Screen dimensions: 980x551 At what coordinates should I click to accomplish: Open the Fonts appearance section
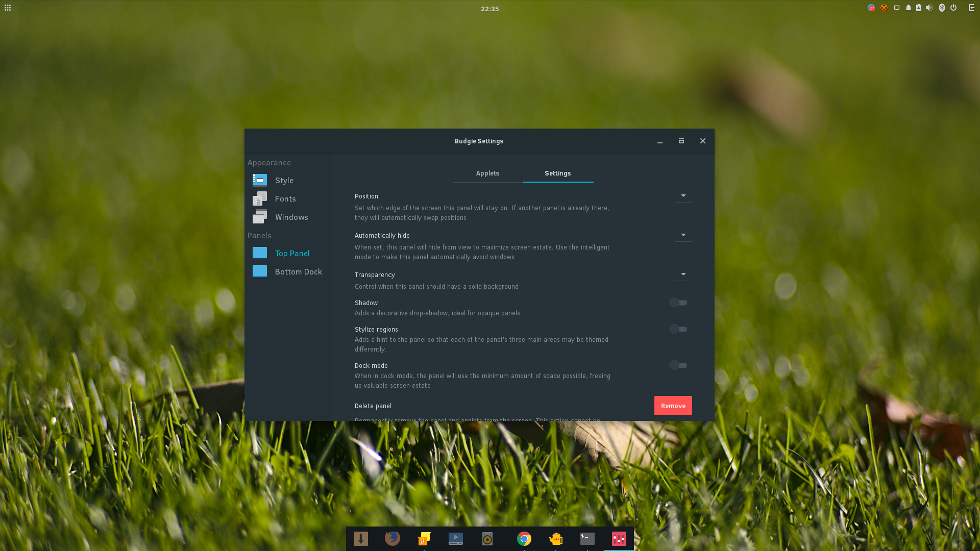tap(288, 199)
